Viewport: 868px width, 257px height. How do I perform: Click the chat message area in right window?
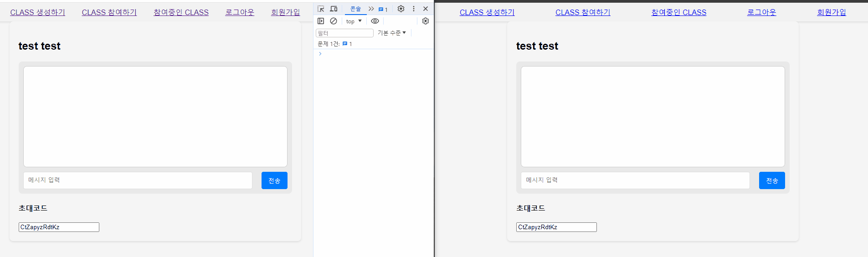(653, 117)
